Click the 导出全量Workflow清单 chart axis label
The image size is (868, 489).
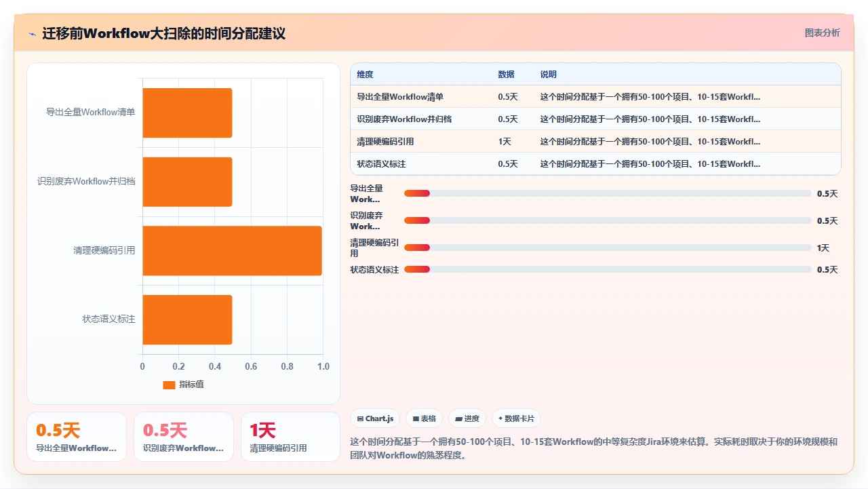[x=90, y=113]
